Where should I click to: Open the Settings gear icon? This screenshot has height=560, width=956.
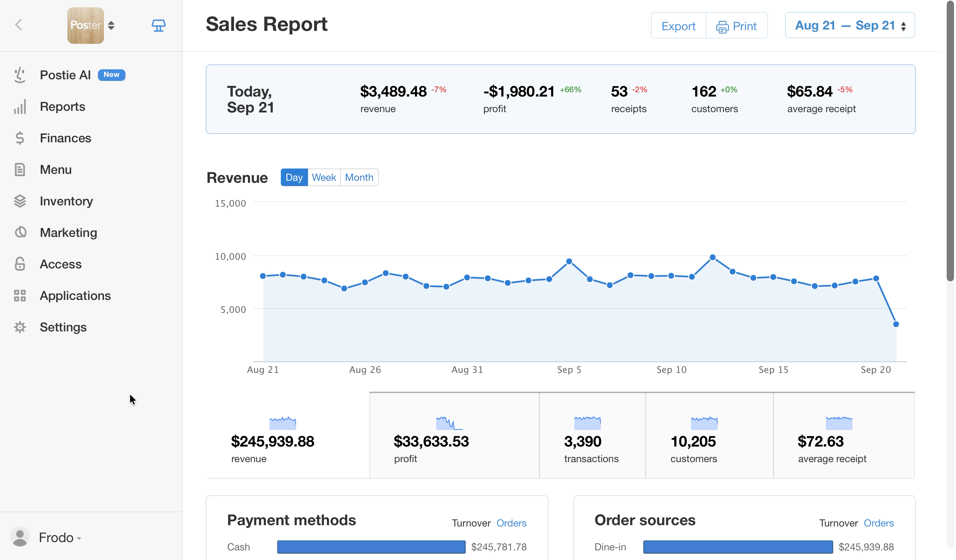coord(20,327)
